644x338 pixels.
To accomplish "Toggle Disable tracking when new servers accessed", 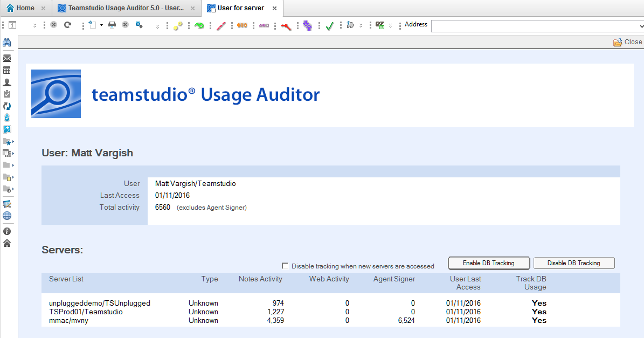I will click(285, 266).
